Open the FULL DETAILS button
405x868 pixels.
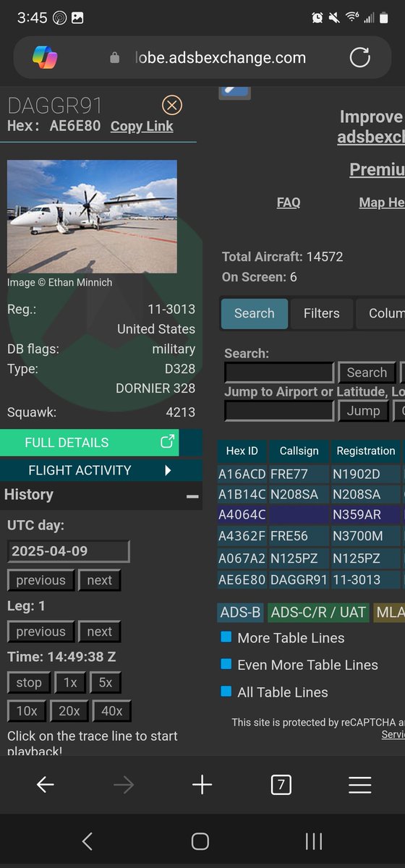coord(90,442)
